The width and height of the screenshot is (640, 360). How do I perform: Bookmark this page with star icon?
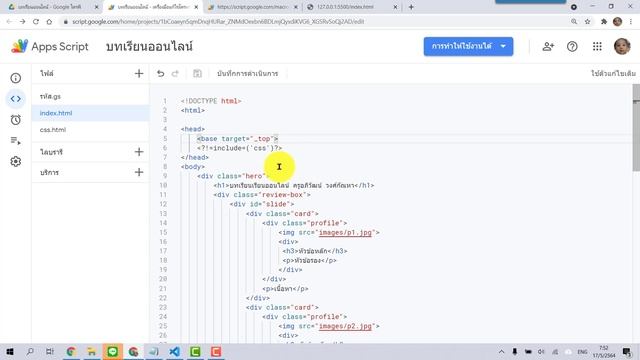coord(587,22)
